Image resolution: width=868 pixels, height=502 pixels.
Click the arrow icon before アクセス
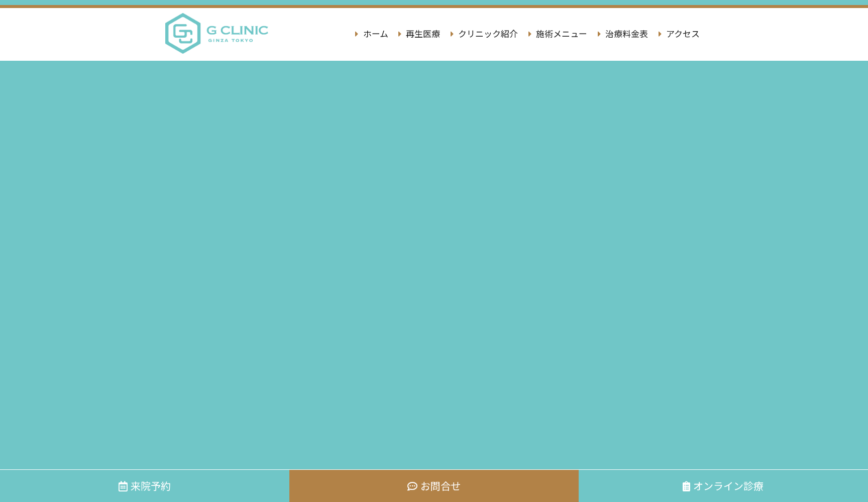tap(660, 34)
